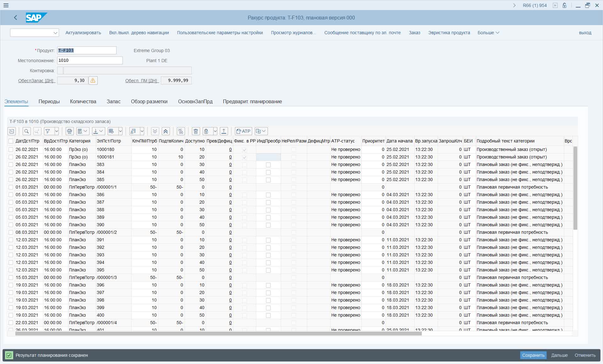This screenshot has height=364, width=603.
Task: Click the Expand double-chevron down icon
Action: click(155, 131)
